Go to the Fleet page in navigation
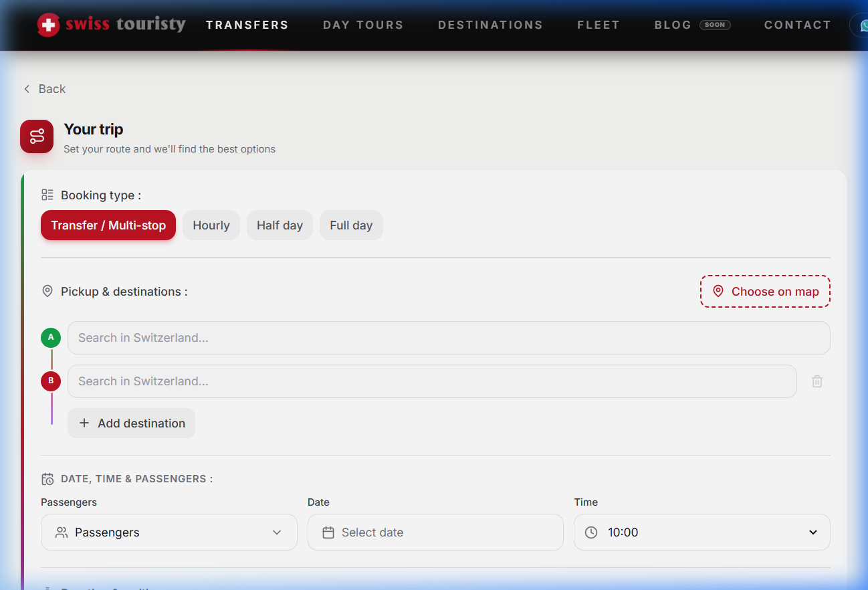Viewport: 868px width, 590px height. click(599, 25)
